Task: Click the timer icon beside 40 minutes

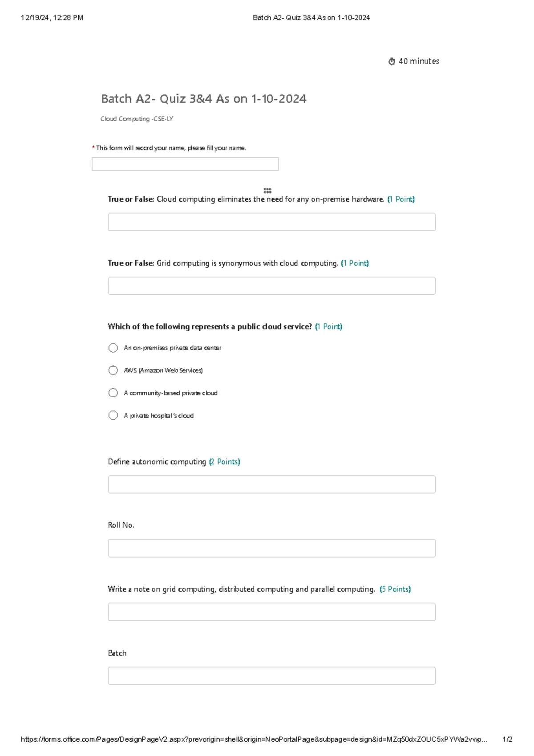Action: coord(392,61)
